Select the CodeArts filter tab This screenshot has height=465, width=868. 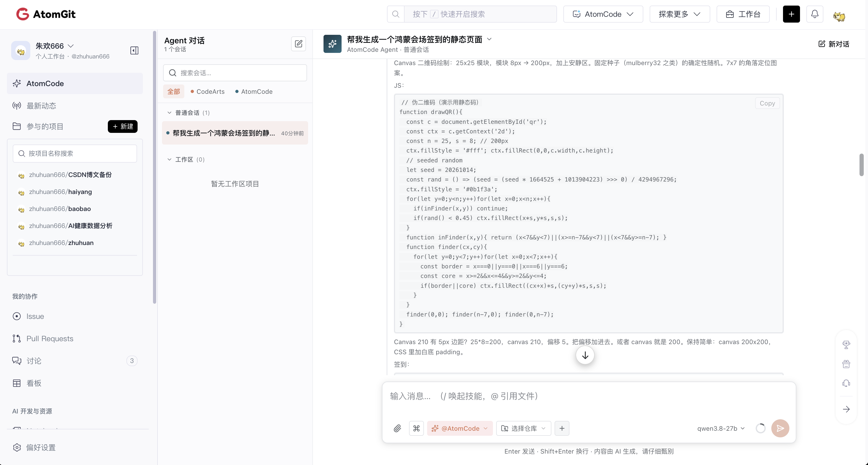pyautogui.click(x=207, y=92)
